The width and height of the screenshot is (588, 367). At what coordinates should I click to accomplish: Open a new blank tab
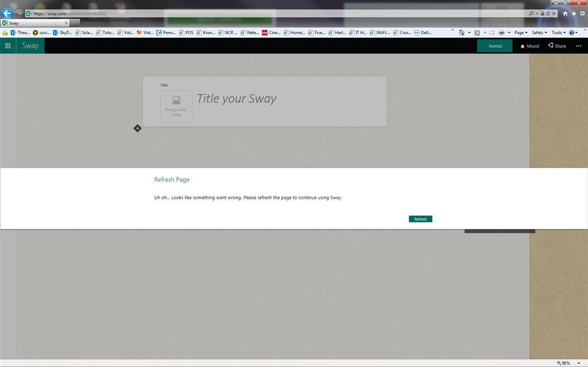pyautogui.click(x=75, y=22)
